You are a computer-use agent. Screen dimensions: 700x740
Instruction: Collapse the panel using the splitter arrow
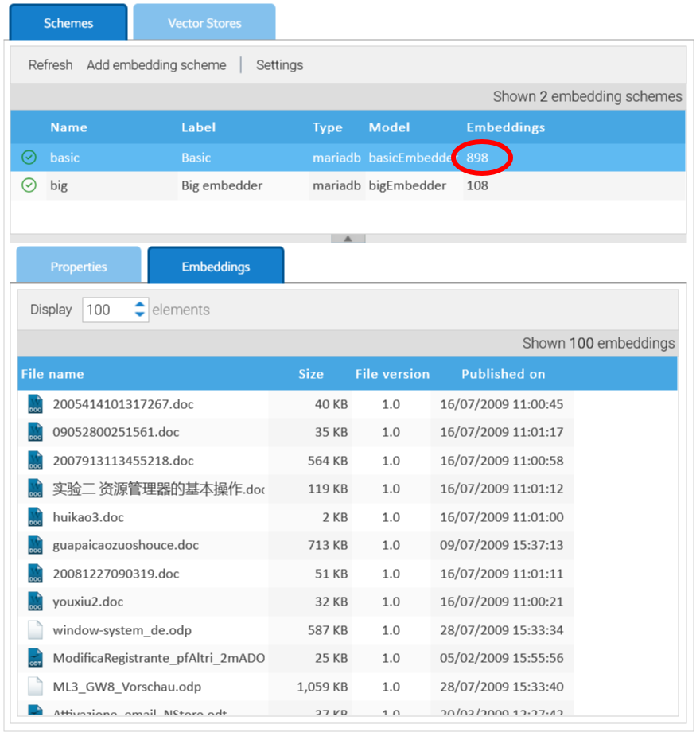pyautogui.click(x=348, y=238)
